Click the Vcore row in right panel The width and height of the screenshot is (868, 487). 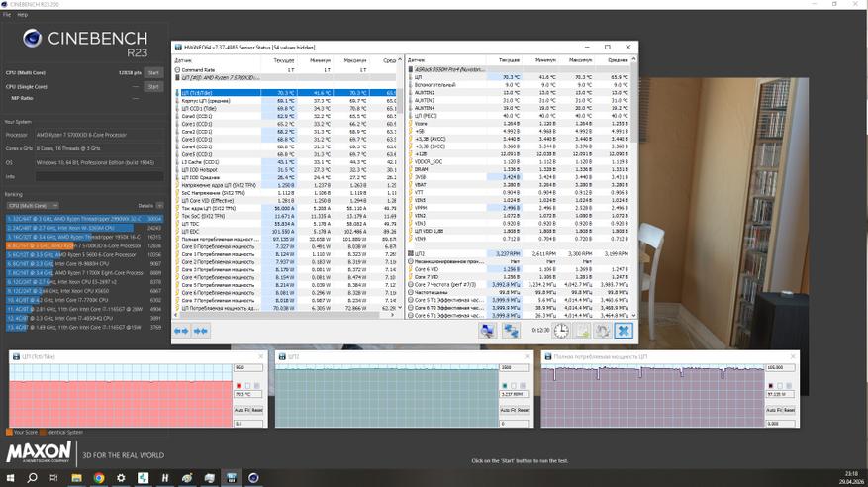coord(520,124)
